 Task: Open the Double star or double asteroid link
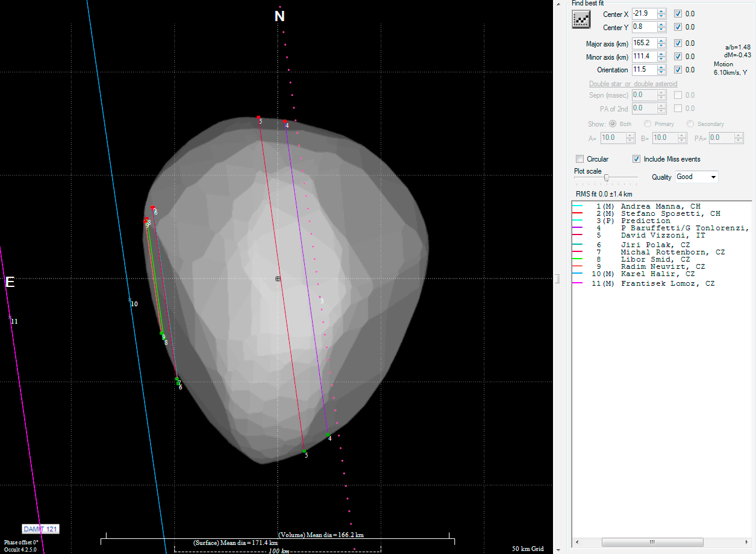coord(633,84)
